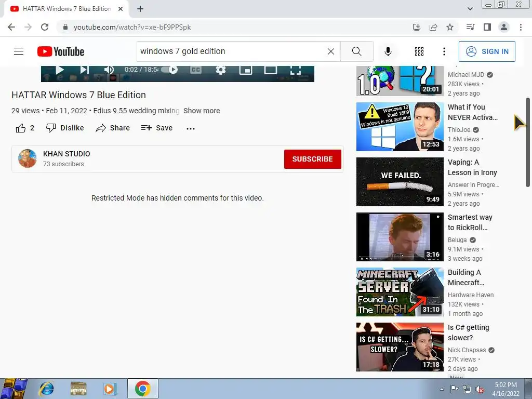Open Minecraft Server thumbnail 31:10

(400, 292)
